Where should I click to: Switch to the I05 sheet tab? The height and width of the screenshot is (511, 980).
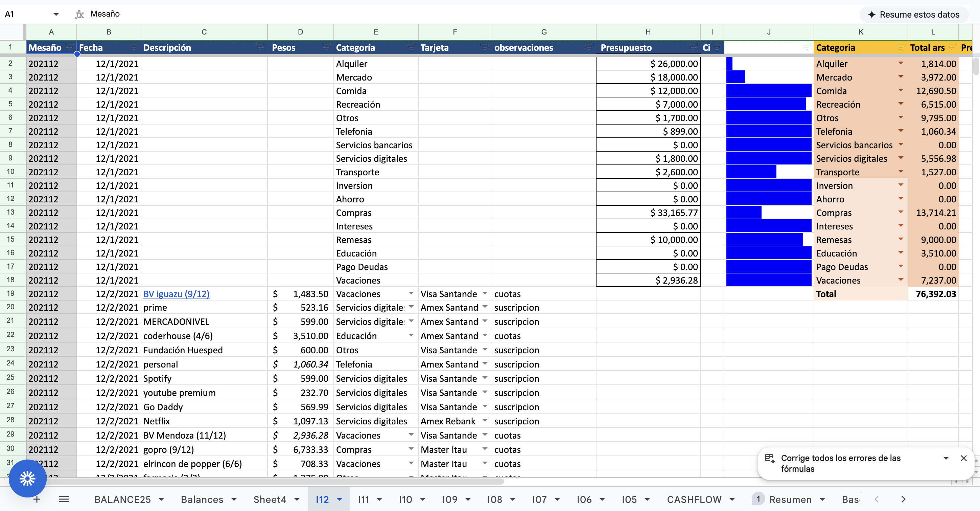click(629, 499)
